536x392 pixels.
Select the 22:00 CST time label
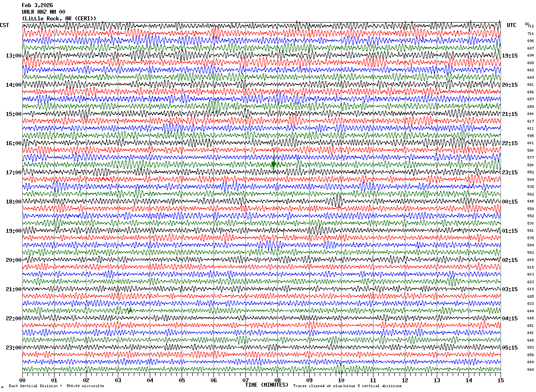tap(13, 319)
